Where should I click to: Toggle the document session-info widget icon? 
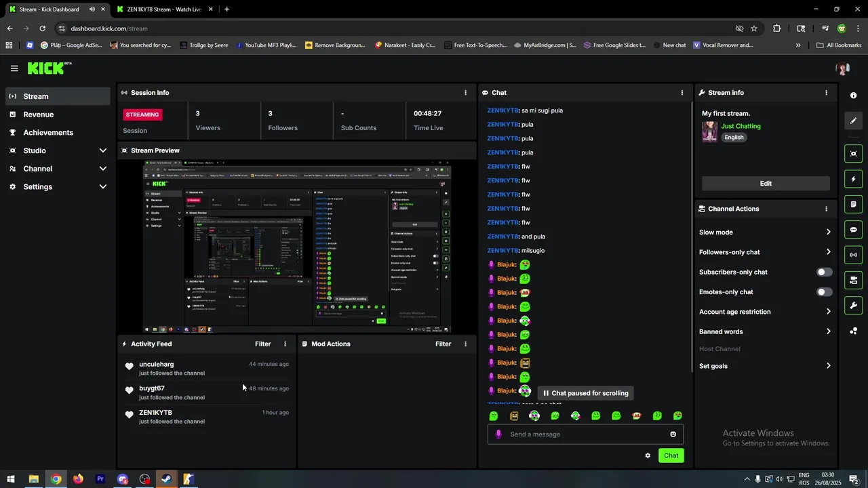tap(854, 204)
